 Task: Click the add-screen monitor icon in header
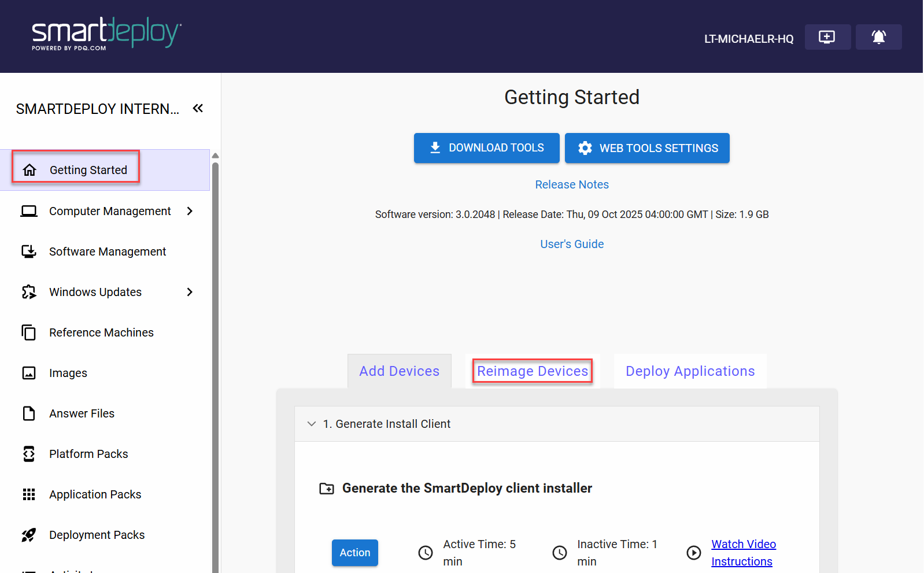(x=827, y=37)
